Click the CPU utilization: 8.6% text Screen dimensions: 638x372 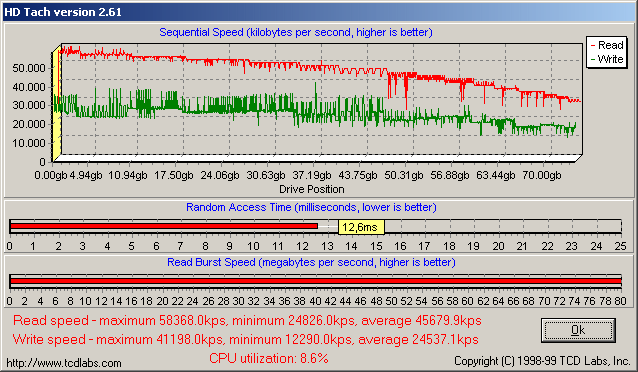point(269,358)
